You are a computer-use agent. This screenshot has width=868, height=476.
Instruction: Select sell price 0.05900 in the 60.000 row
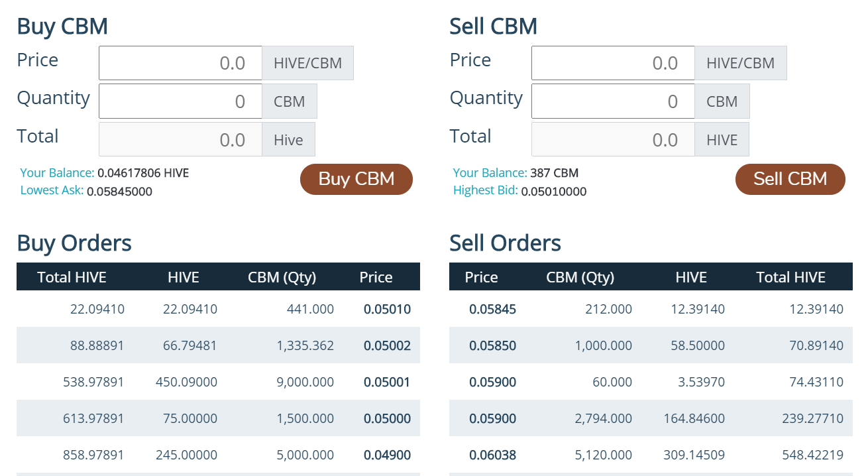493,382
